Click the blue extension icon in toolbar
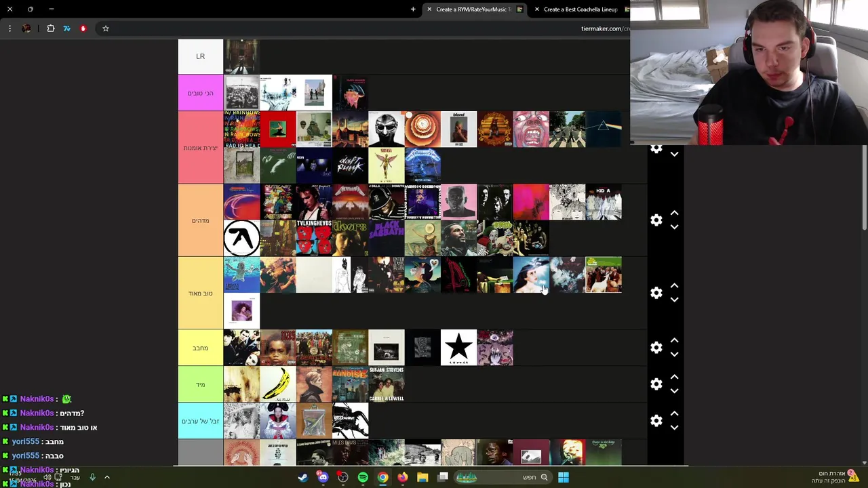The height and width of the screenshot is (488, 868). click(66, 28)
